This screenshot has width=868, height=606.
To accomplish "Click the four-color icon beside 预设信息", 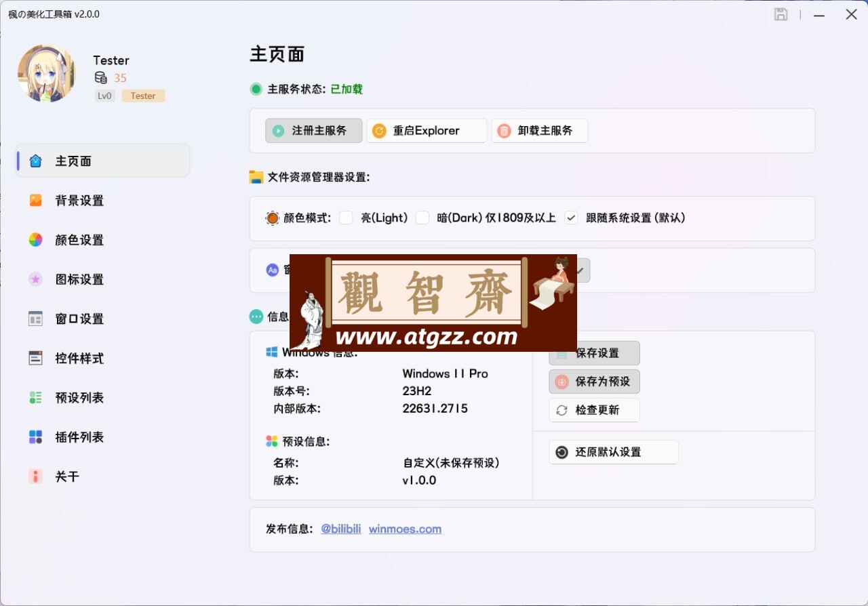I will point(272,441).
